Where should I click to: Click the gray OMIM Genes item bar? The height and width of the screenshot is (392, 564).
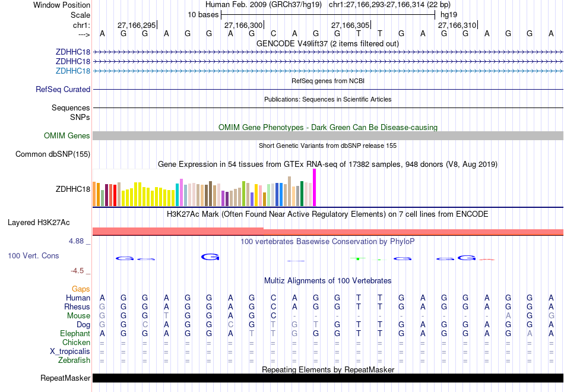click(x=328, y=135)
